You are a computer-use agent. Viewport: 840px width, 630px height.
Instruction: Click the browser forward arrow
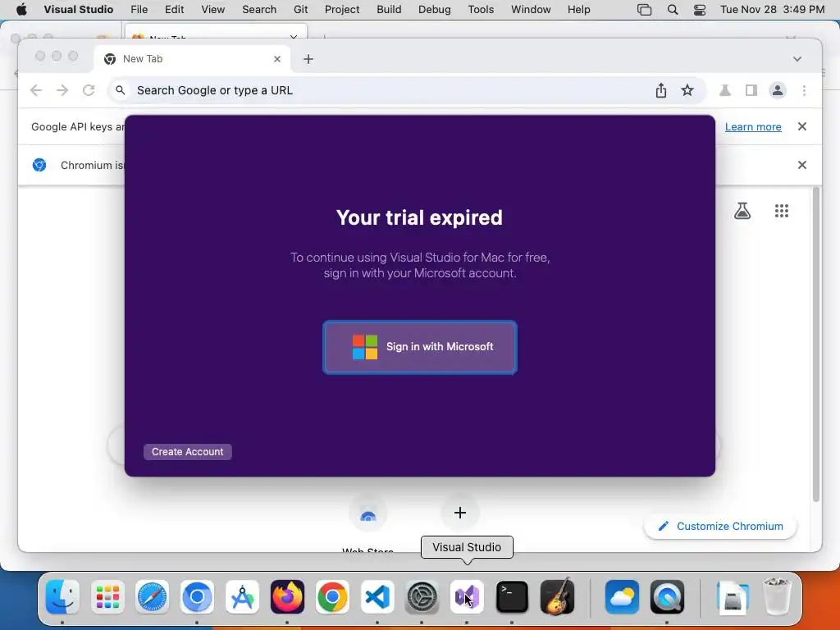[x=62, y=90]
